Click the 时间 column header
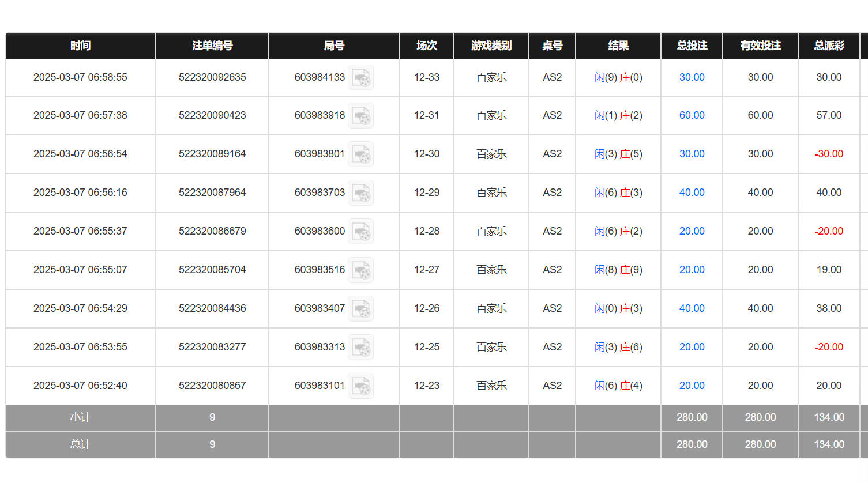This screenshot has height=483, width=868. pos(80,46)
